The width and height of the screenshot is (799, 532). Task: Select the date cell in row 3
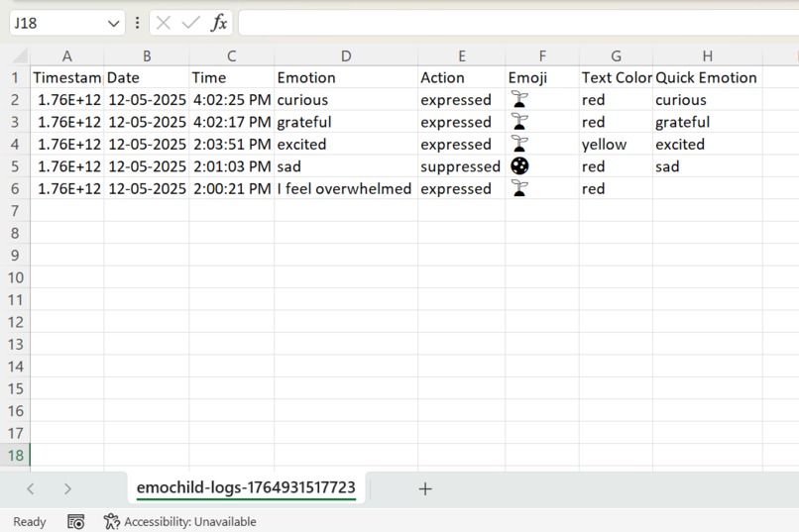tap(147, 122)
